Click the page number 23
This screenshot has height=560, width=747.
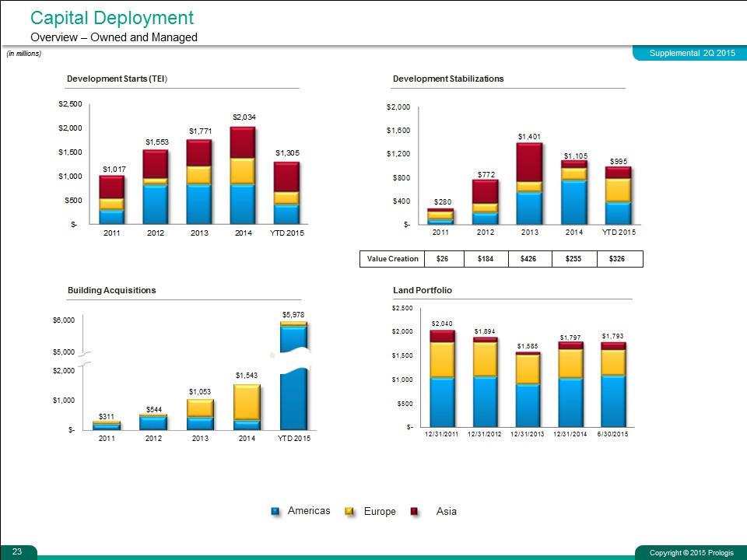(x=17, y=551)
